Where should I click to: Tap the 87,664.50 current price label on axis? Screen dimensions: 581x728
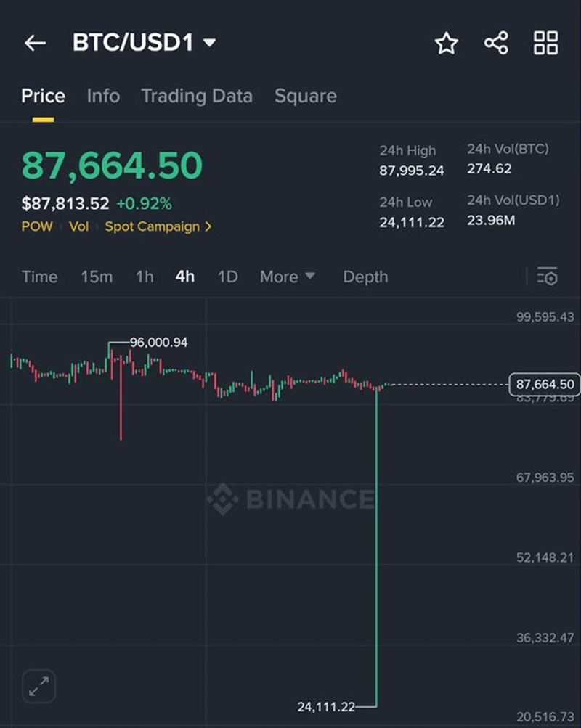[544, 384]
